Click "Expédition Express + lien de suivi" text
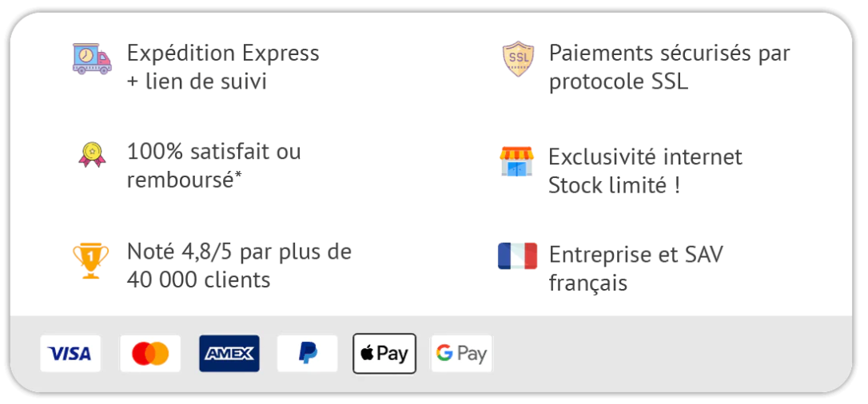Viewport: 868px width, 404px height. pos(222,67)
